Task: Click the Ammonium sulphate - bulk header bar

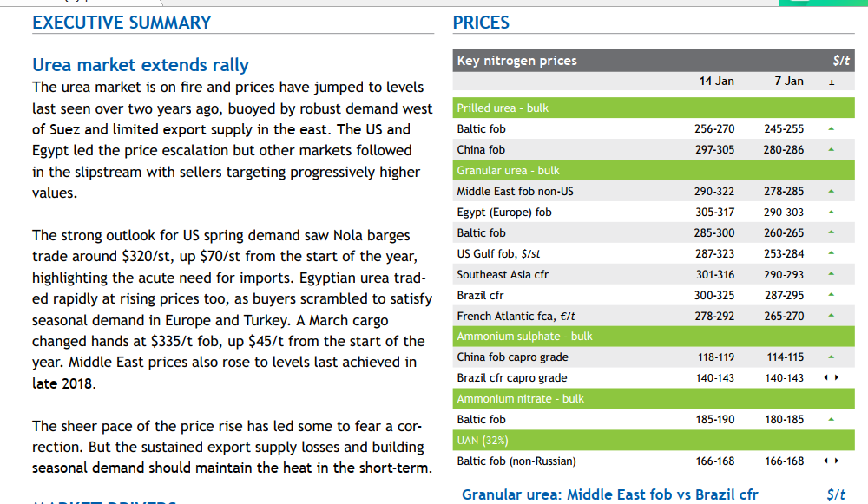Action: point(654,337)
